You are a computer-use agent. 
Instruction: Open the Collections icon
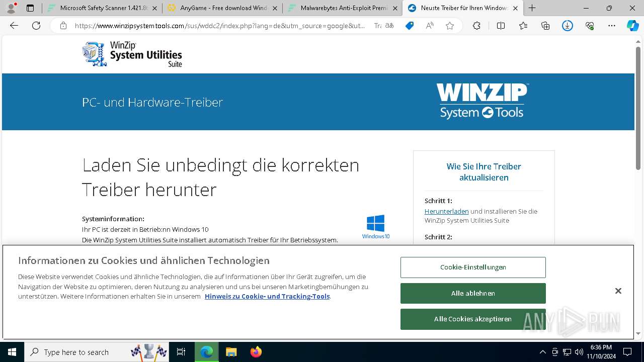click(545, 26)
